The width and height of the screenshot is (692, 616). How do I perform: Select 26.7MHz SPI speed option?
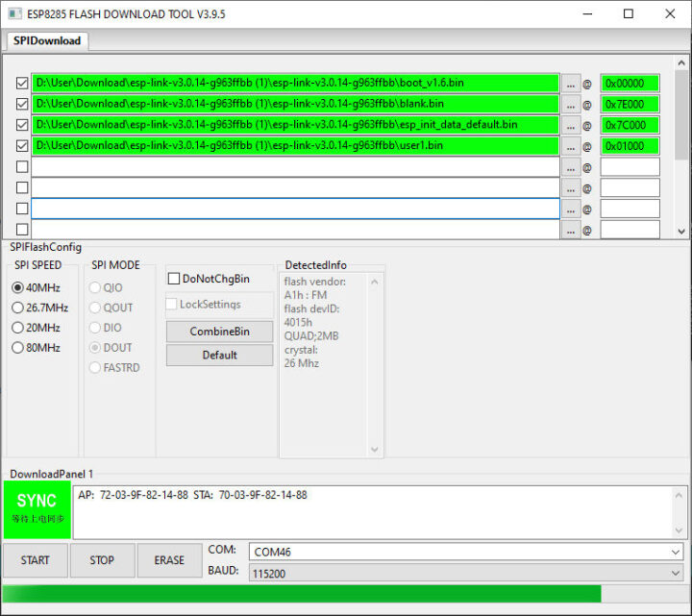[18, 308]
